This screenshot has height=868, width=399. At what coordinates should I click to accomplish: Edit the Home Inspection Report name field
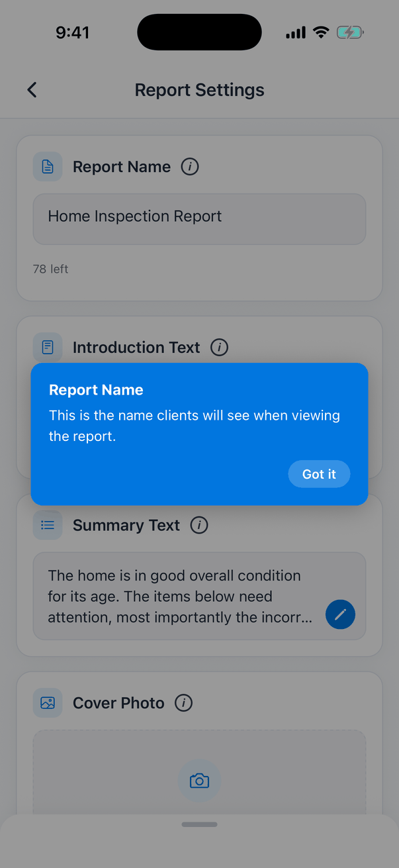(x=199, y=219)
